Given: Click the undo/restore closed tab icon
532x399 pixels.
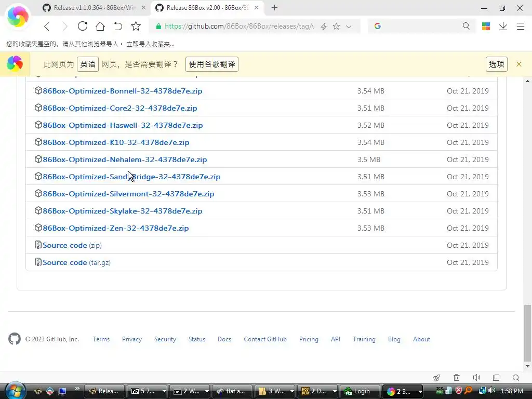Looking at the screenshot, I should click(118, 26).
